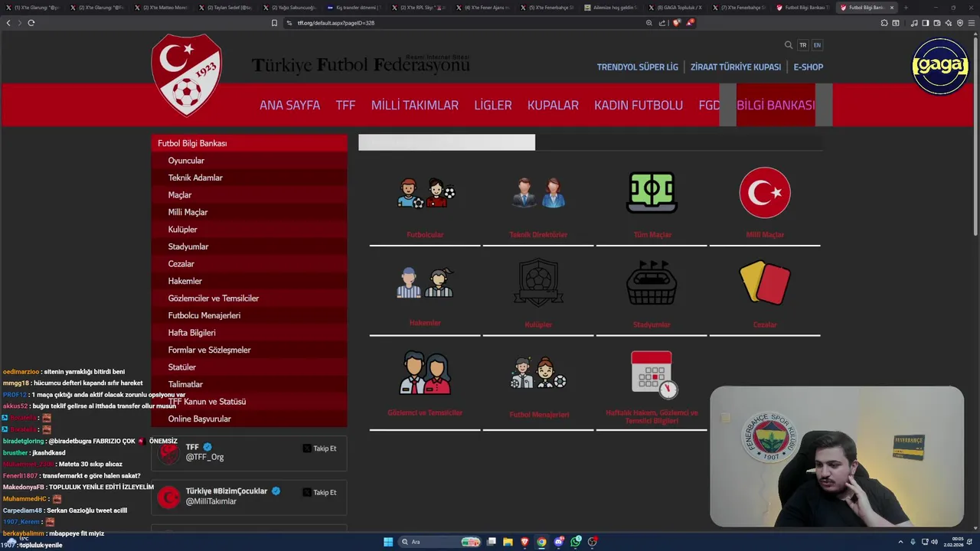Click the bookmark icon in address bar
980x551 pixels.
click(274, 23)
